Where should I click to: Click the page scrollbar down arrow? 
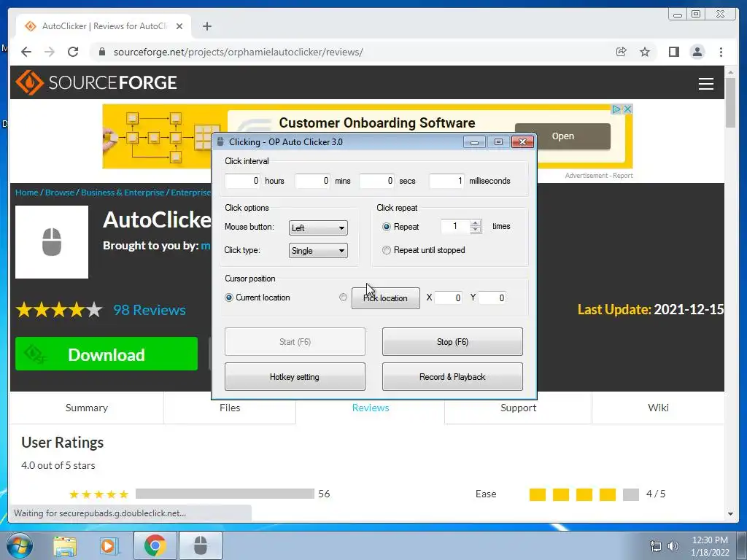731,514
